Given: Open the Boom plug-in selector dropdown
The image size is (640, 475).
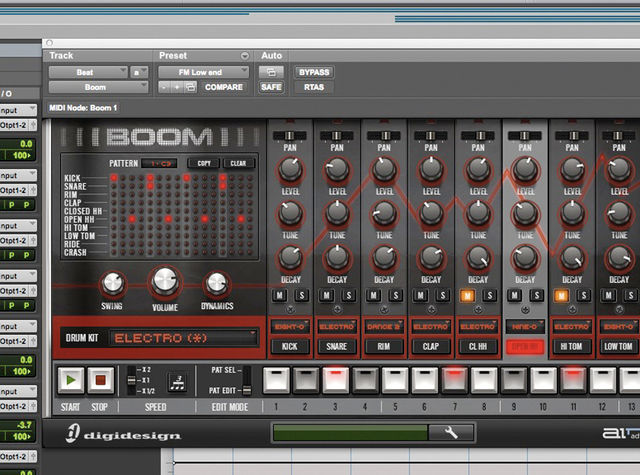Looking at the screenshot, I should [x=98, y=87].
